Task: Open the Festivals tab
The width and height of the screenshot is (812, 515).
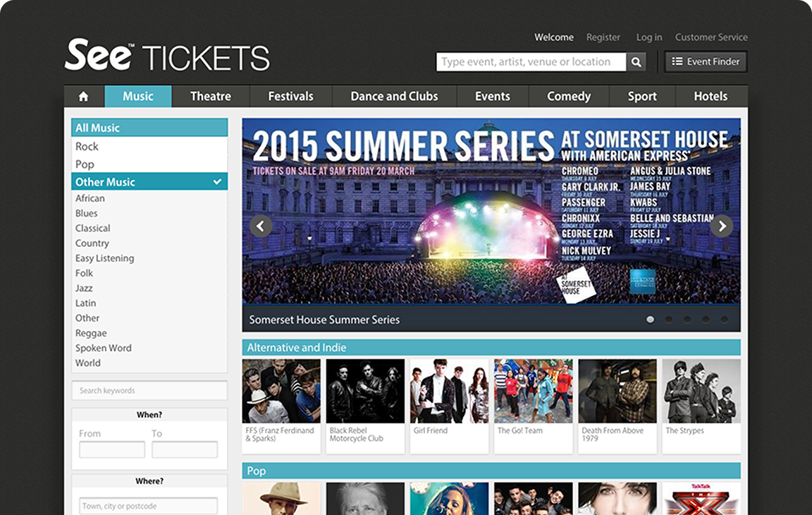Action: (x=290, y=97)
